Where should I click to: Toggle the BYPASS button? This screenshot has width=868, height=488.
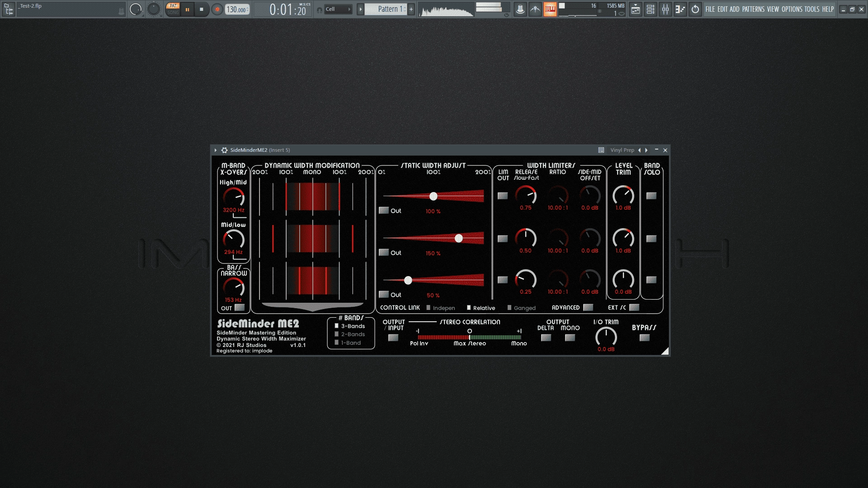[x=645, y=338]
